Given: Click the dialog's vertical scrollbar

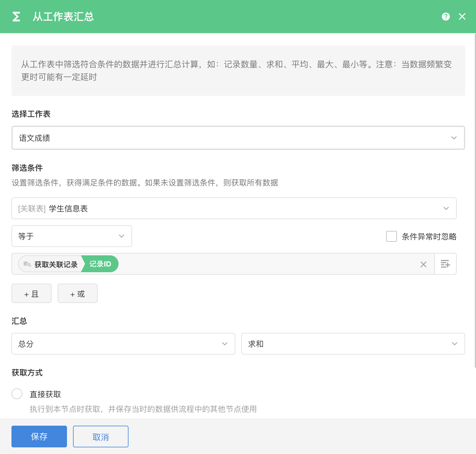Looking at the screenshot, I should (475, 199).
